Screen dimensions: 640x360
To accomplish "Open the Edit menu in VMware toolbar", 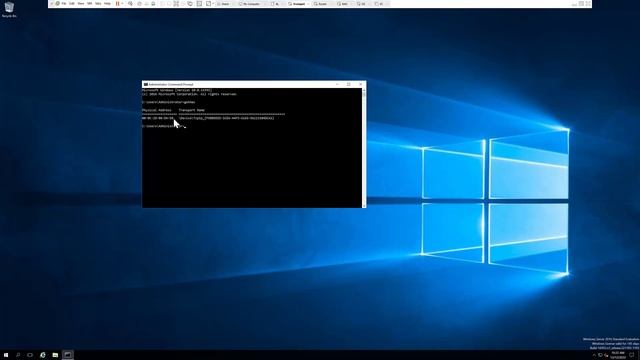I will pyautogui.click(x=71, y=4).
